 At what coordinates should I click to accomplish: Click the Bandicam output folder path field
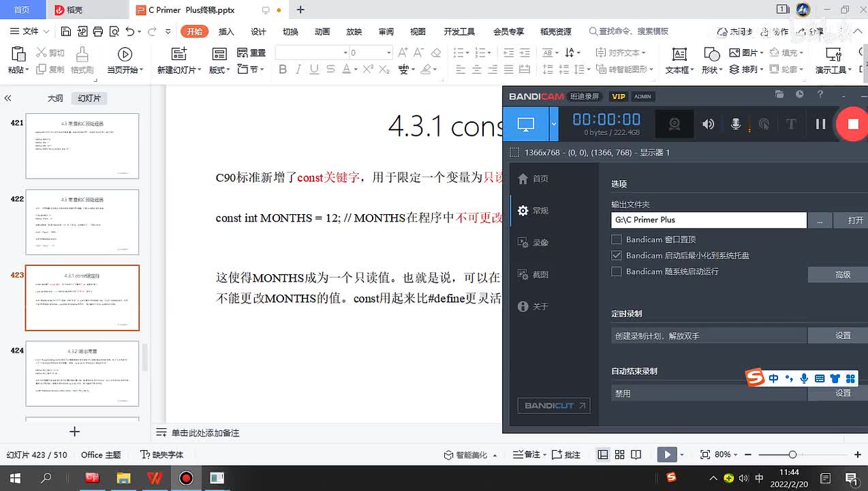tap(709, 220)
